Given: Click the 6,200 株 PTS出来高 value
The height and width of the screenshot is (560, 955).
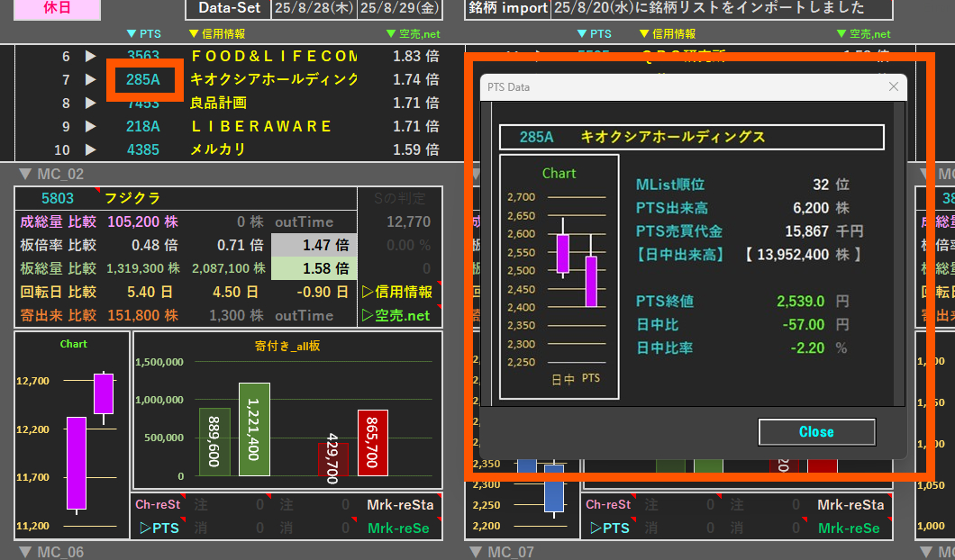Looking at the screenshot, I should 821,208.
